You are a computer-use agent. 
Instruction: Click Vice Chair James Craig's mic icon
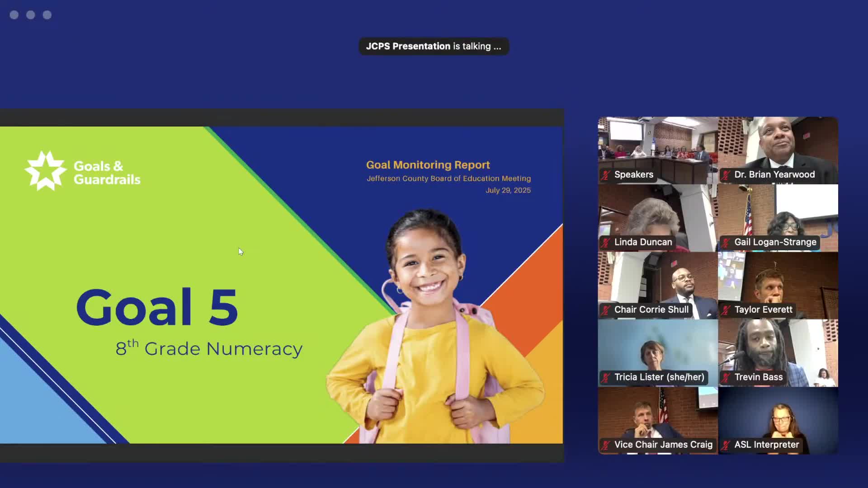pyautogui.click(x=605, y=445)
